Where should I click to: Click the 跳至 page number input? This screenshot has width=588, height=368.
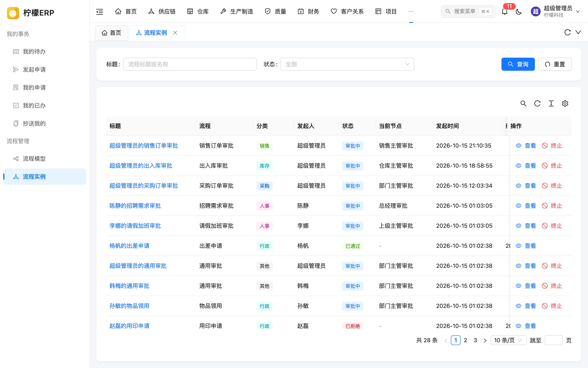point(553,340)
